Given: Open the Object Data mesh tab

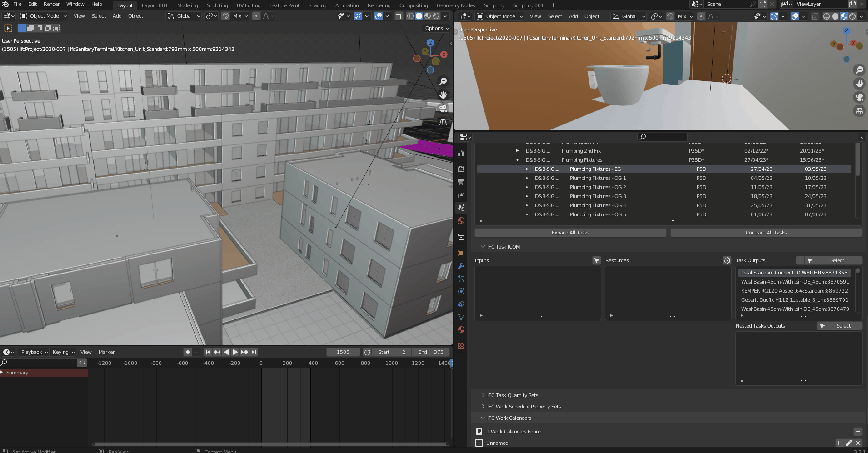Looking at the screenshot, I should click(461, 317).
